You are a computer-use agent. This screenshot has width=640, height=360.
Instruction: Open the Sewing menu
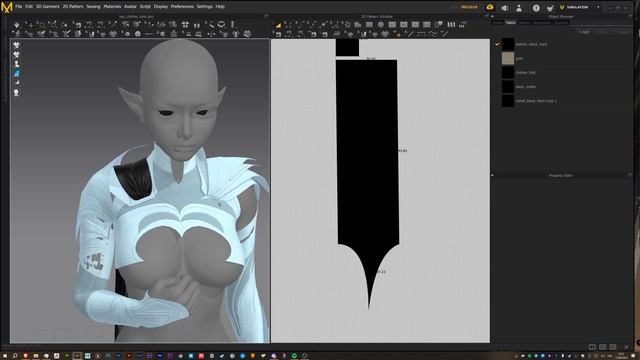pyautogui.click(x=93, y=7)
